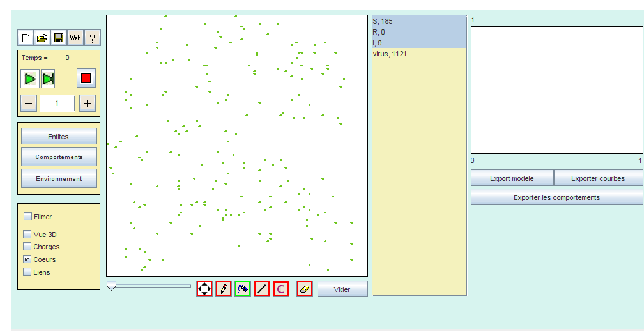
Task: Toggle the Vue 3D checkbox
Action: 27,235
